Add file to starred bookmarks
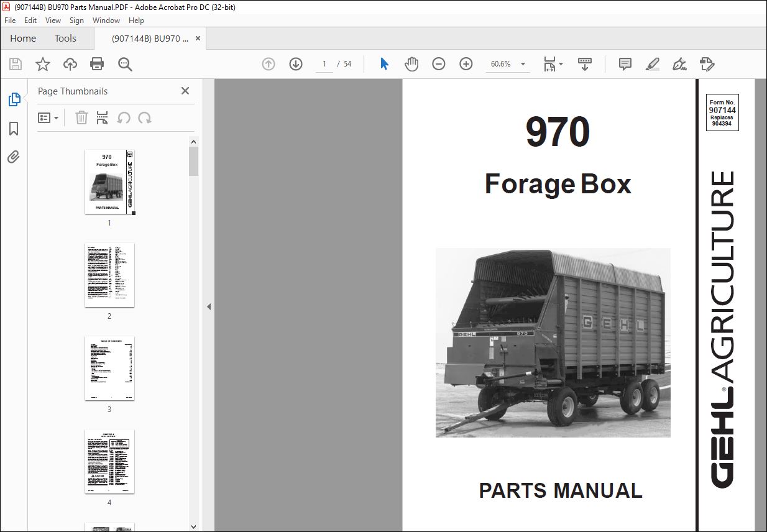The image size is (767, 532). (43, 64)
